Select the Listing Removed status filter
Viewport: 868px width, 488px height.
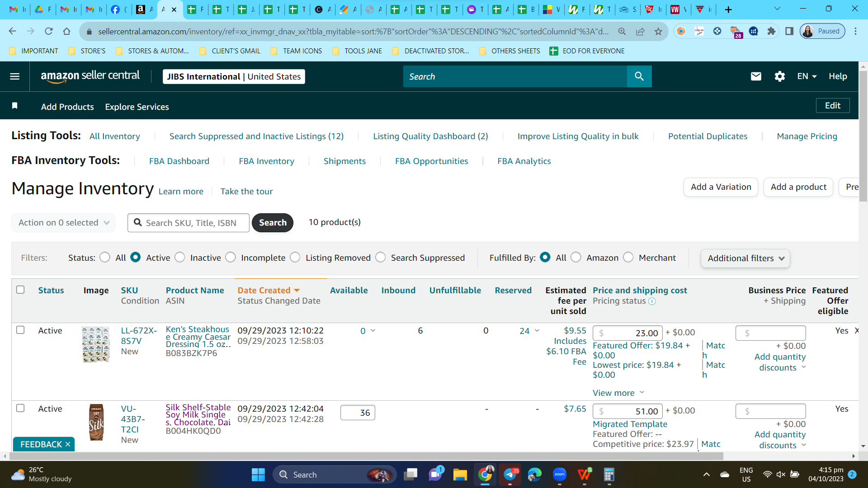coord(295,257)
